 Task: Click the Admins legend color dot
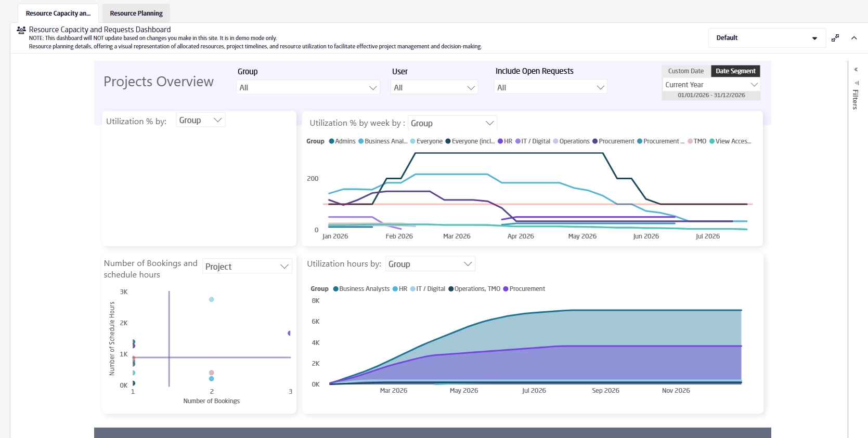[331, 141]
